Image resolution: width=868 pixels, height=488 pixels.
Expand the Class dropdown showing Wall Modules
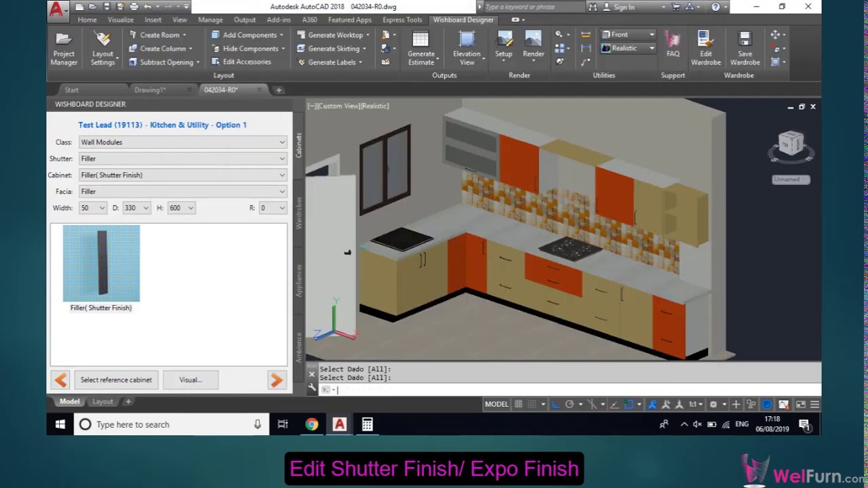pos(183,142)
